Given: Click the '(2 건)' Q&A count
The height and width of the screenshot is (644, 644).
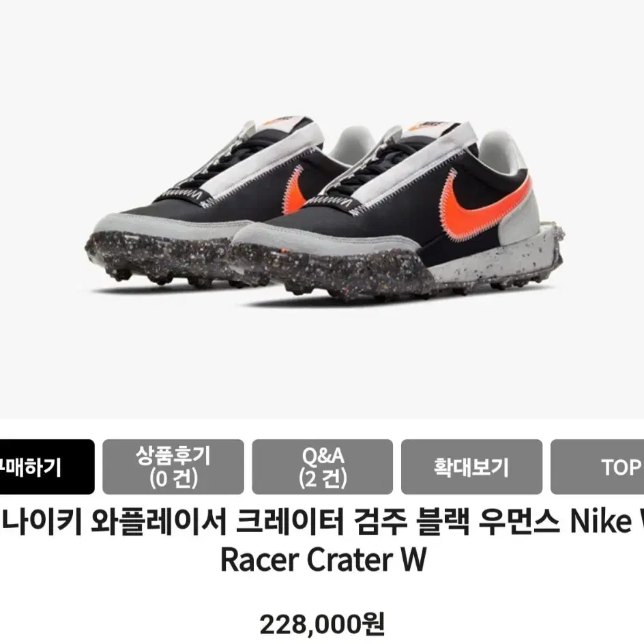Looking at the screenshot, I should (x=323, y=479).
